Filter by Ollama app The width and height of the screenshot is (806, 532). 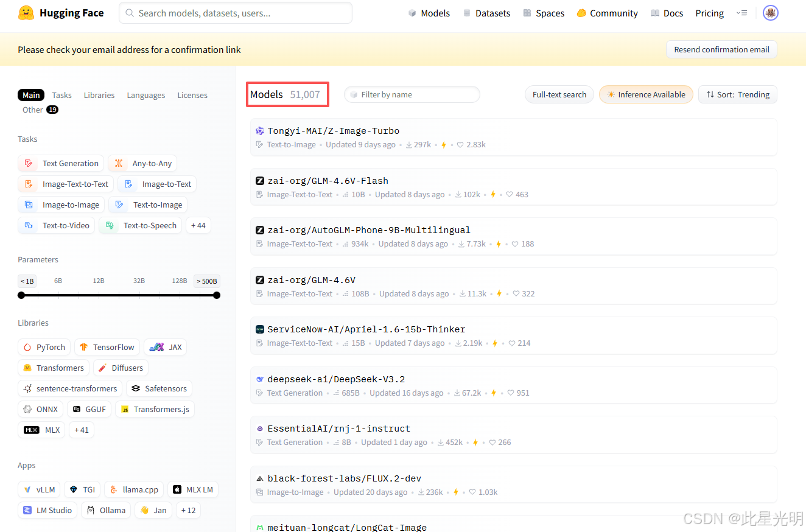pos(106,510)
